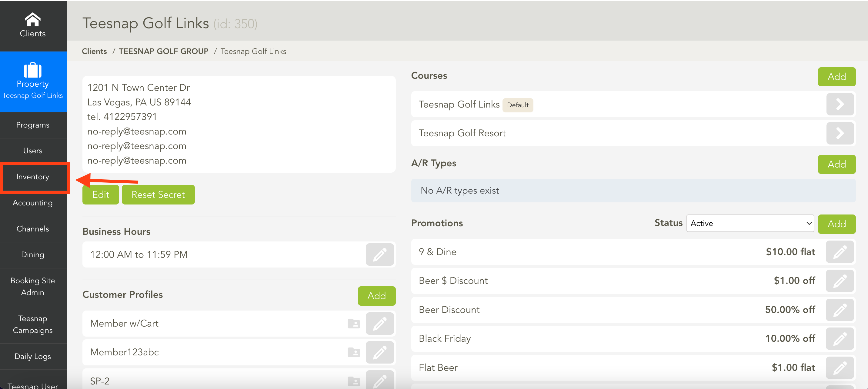
Task: Edit the Beer Discount promotion
Action: (840, 310)
